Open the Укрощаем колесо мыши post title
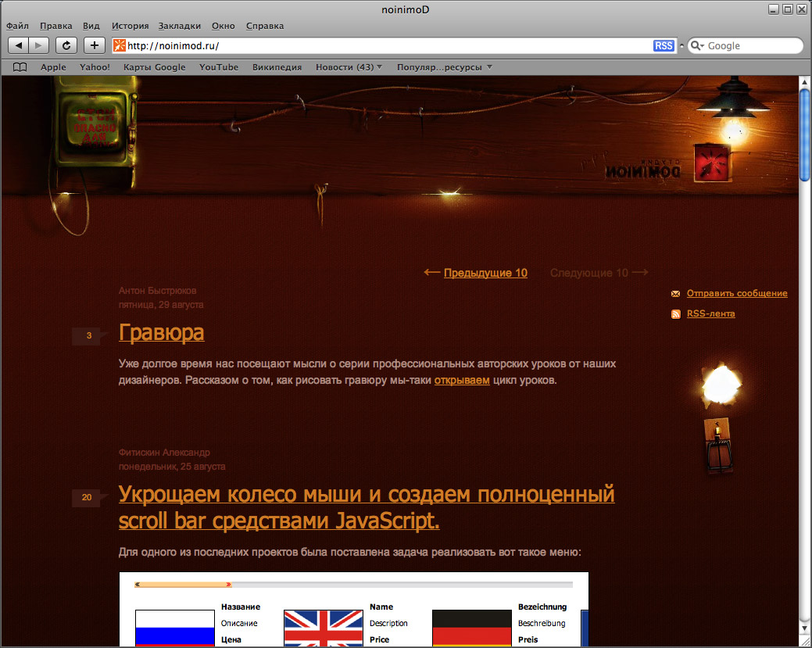This screenshot has height=648, width=812. 367,507
